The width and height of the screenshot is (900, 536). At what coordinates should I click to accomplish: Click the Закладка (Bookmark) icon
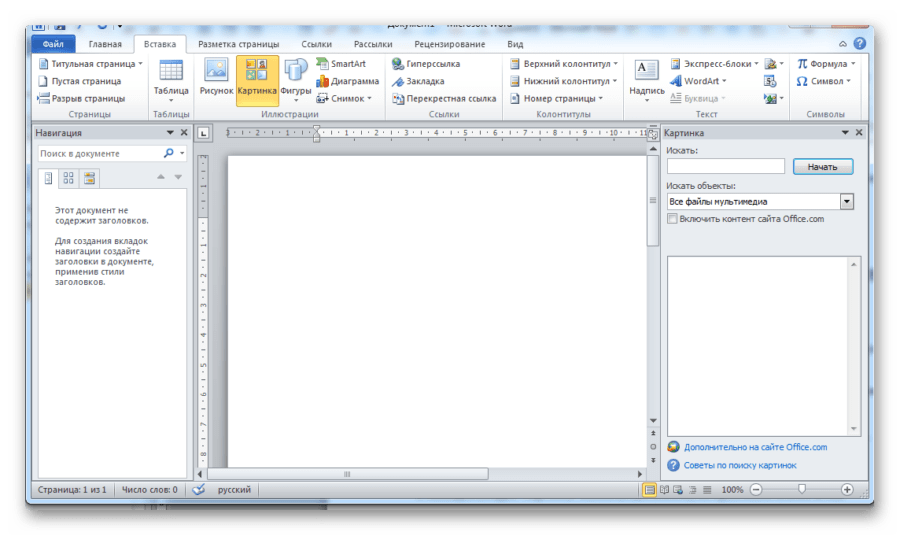418,81
